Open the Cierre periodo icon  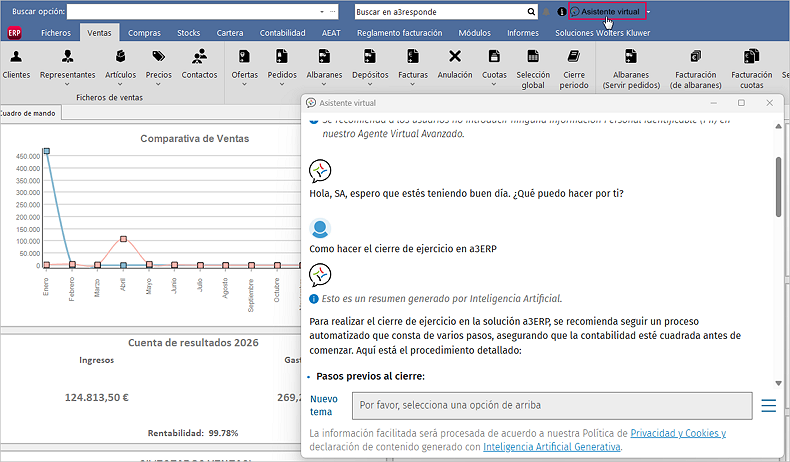[x=574, y=56]
